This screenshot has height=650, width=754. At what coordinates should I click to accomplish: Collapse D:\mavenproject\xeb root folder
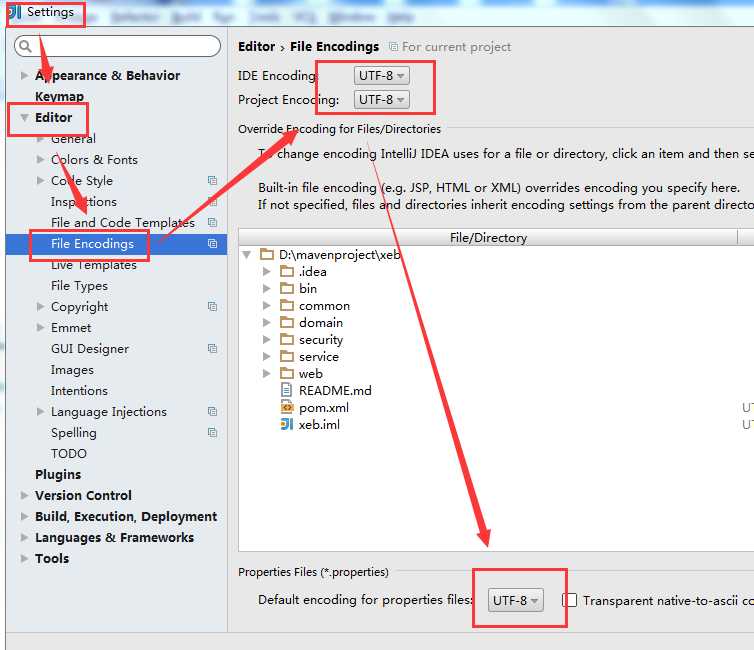(x=247, y=254)
